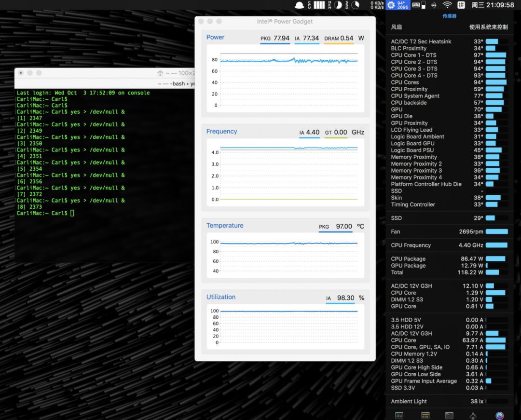Image resolution: width=521 pixels, height=420 pixels.
Task: Open Console icon at sensors panel bottom
Action: (425, 415)
